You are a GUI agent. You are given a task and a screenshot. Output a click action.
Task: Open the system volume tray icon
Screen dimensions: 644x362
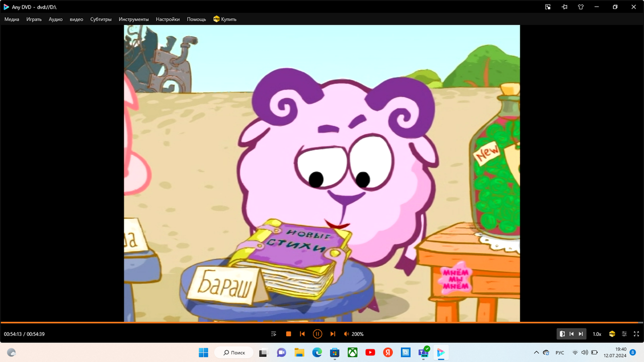(585, 352)
